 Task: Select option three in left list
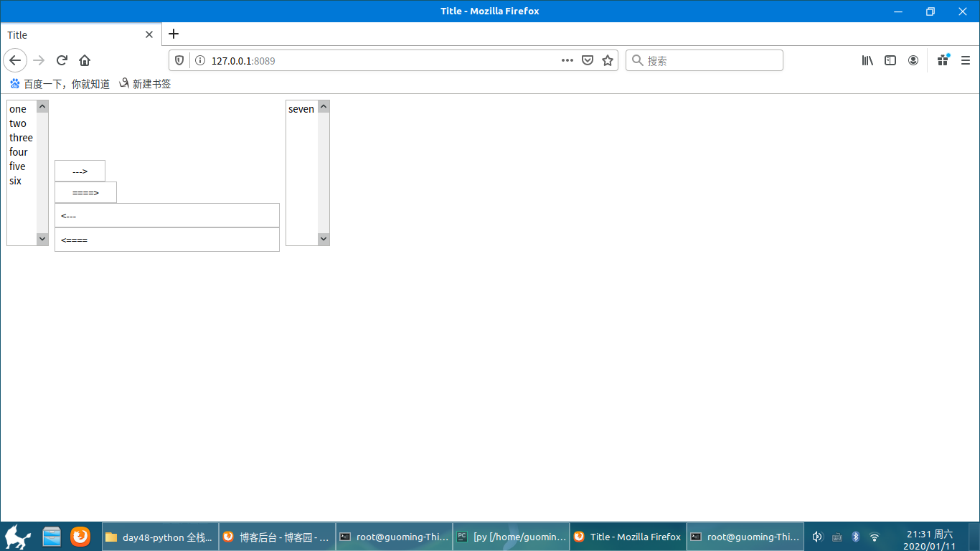coord(22,138)
